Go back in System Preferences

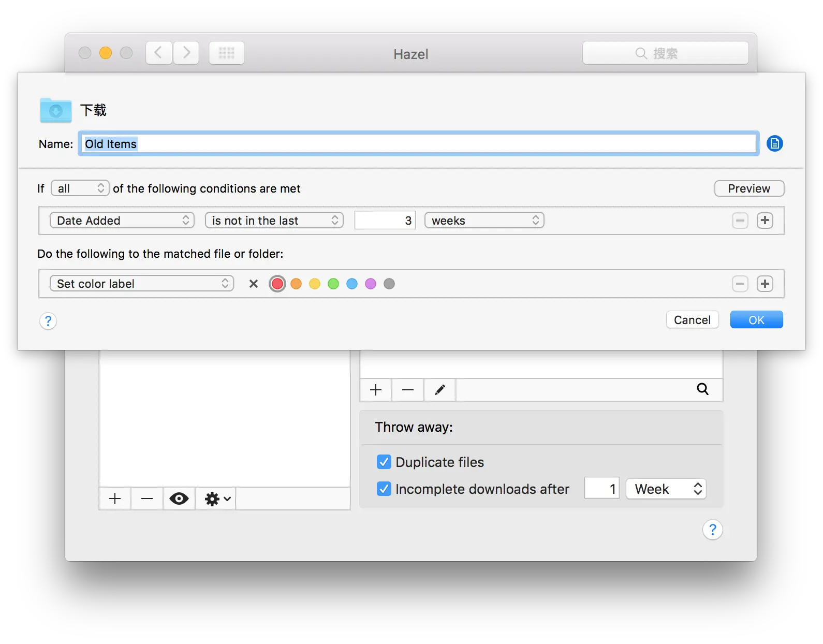pos(159,53)
